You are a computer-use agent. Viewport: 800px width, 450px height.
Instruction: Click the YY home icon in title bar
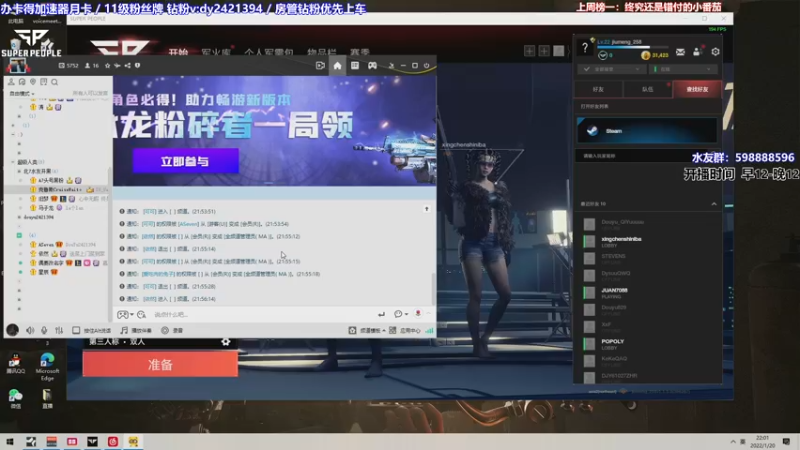[337, 66]
